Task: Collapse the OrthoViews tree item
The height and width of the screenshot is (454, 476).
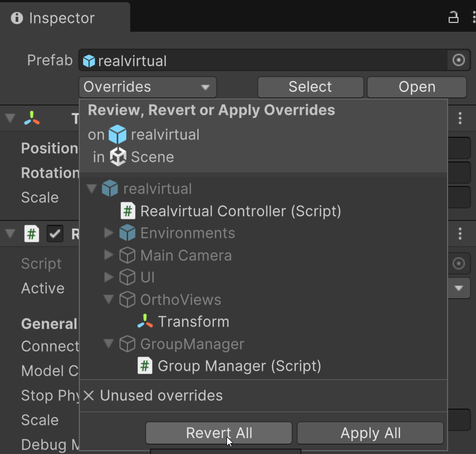Action: pyautogui.click(x=109, y=300)
